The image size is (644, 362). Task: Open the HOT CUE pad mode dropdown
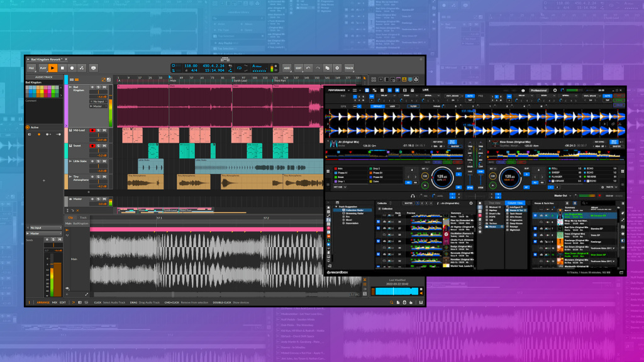[339, 187]
